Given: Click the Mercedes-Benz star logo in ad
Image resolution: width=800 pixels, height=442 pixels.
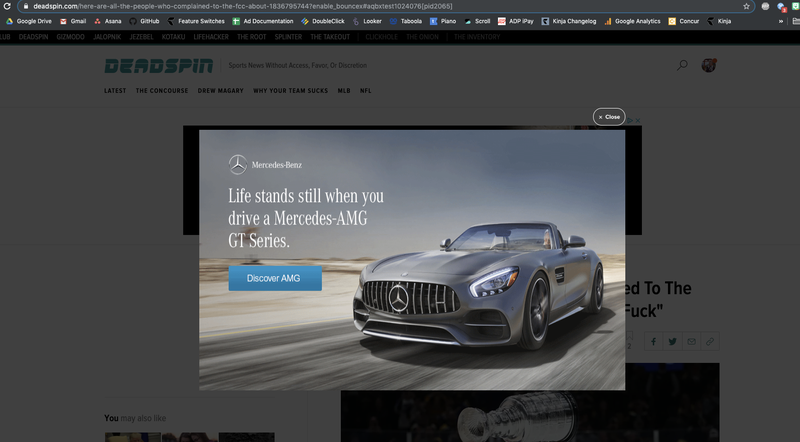Looking at the screenshot, I should coord(238,165).
